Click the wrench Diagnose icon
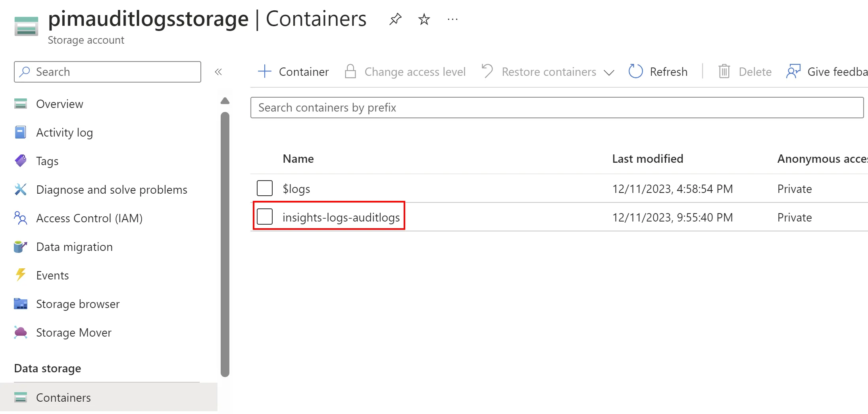 click(x=21, y=189)
